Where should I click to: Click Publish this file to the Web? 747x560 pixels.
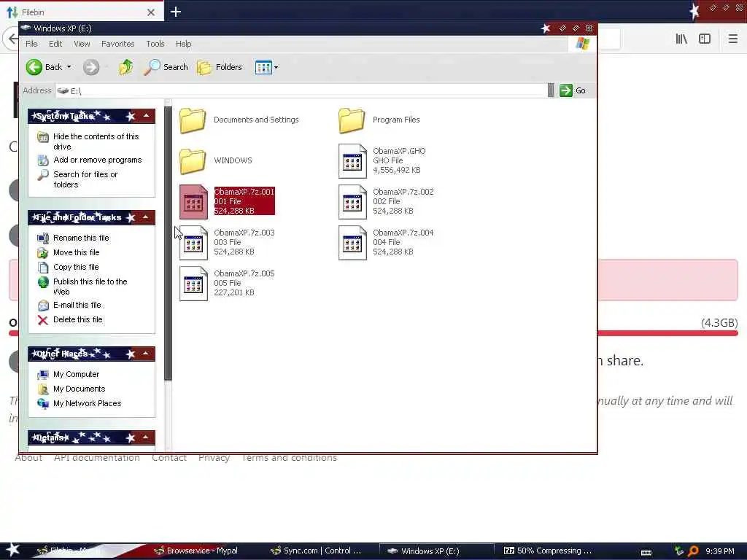[x=90, y=287]
